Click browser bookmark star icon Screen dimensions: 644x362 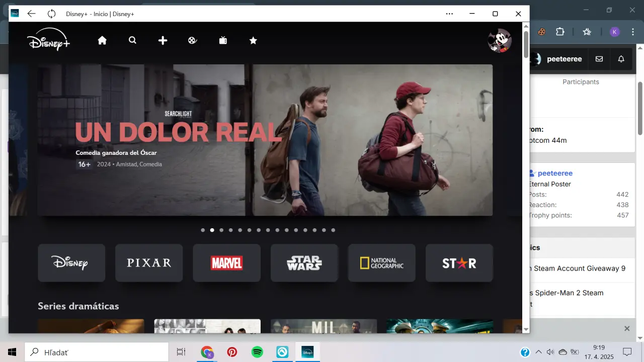point(587,32)
